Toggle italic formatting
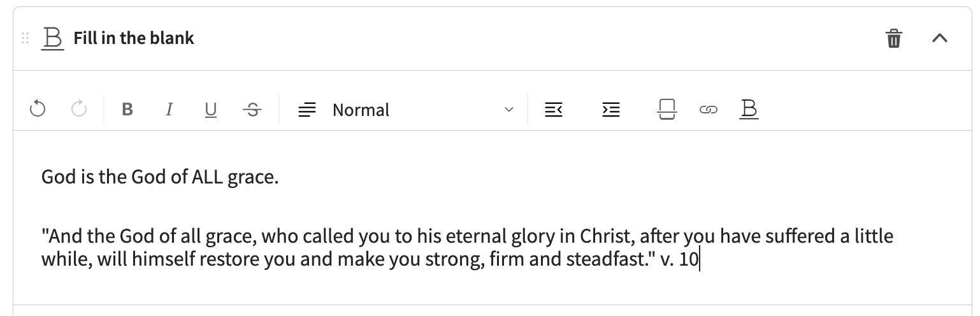The width and height of the screenshot is (980, 316). (169, 110)
